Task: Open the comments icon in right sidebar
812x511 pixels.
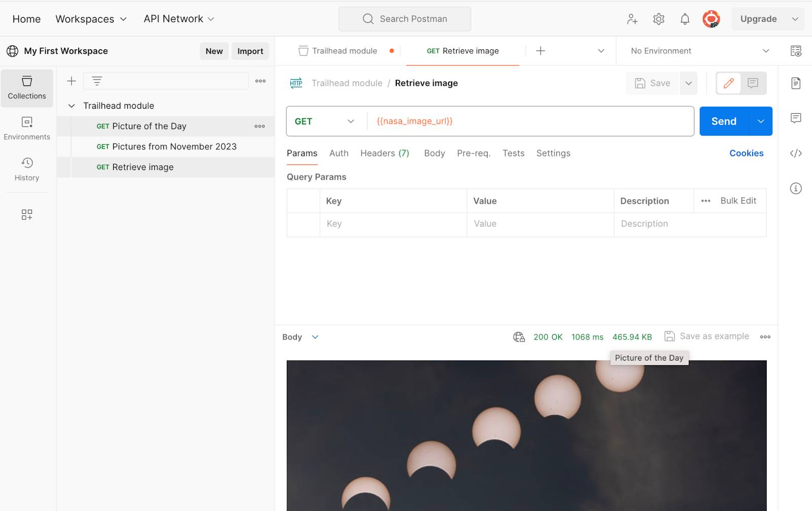Action: tap(796, 118)
